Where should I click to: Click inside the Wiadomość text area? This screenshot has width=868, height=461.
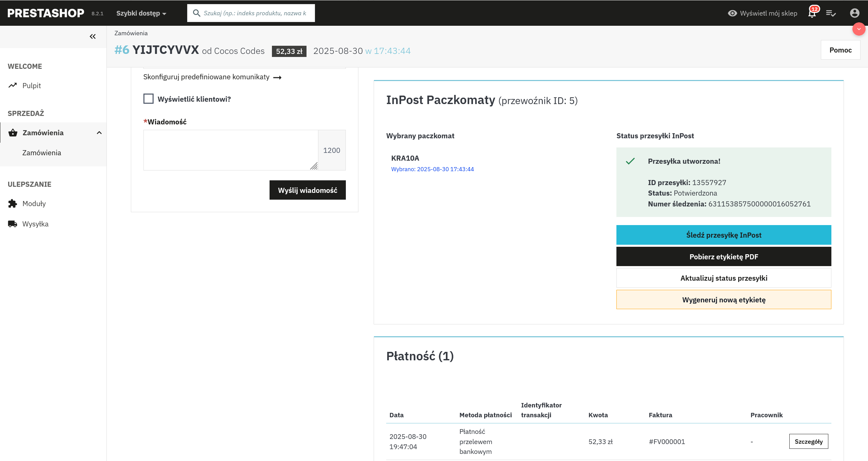click(231, 150)
